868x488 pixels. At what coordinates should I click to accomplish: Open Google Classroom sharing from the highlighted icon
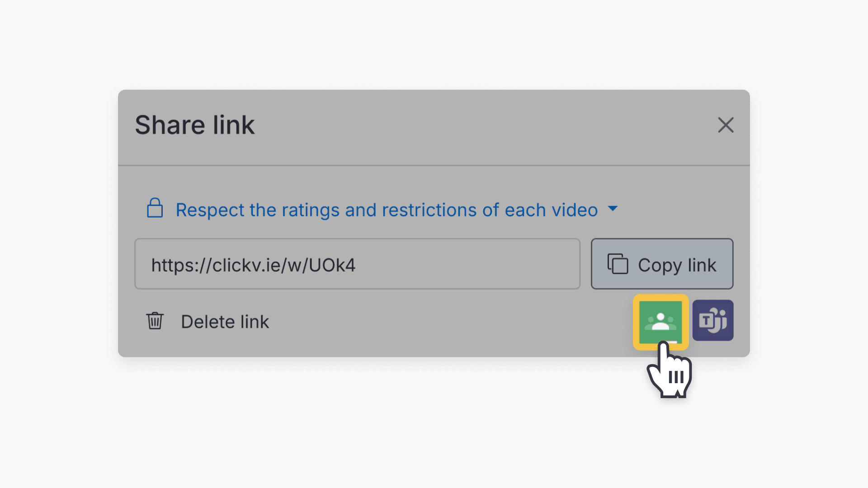[660, 321]
